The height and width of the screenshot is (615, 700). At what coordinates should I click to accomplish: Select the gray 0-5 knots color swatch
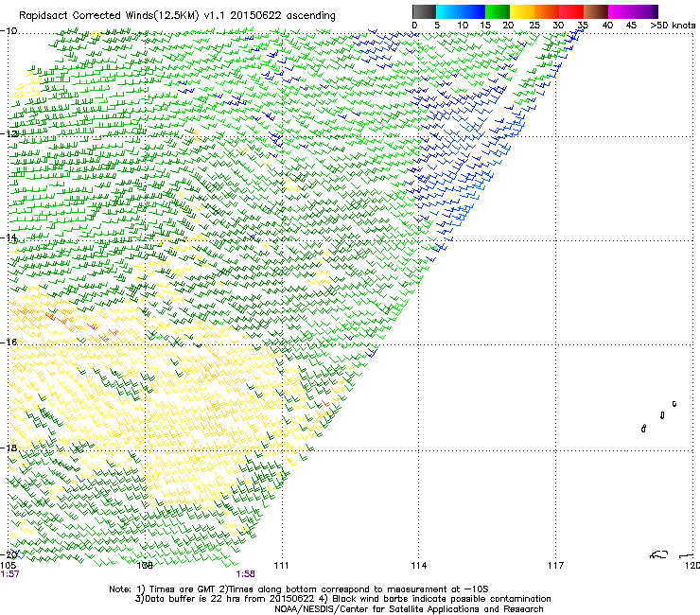click(425, 11)
